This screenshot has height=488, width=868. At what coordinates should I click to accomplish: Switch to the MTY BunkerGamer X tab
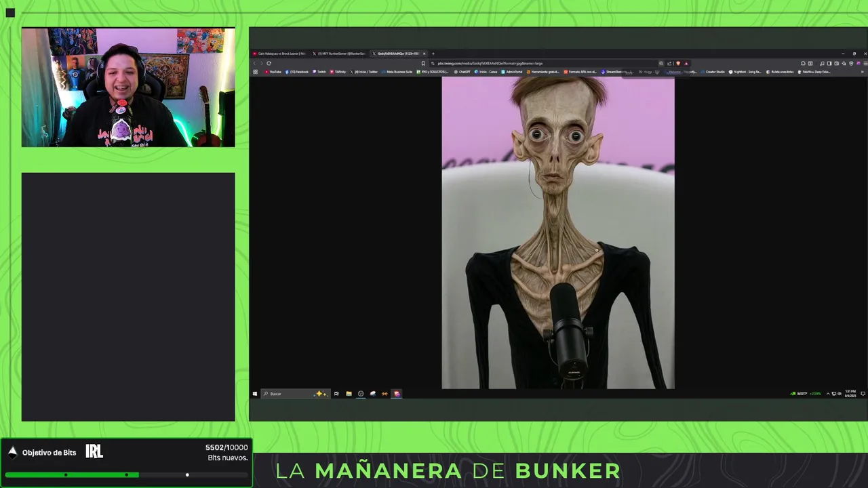(x=339, y=54)
